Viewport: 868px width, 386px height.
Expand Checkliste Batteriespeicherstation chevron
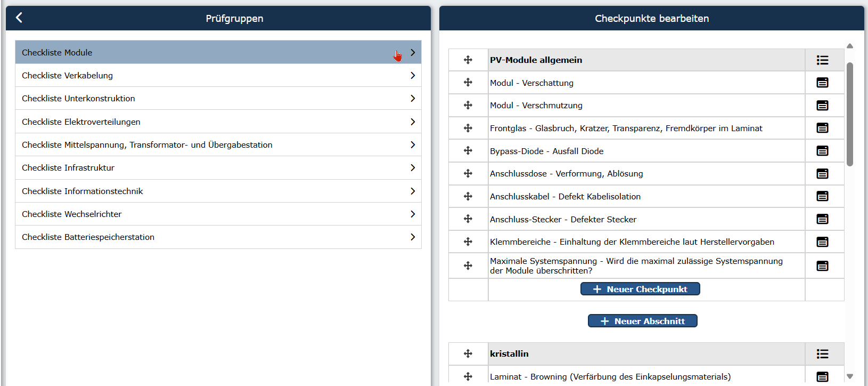point(413,237)
